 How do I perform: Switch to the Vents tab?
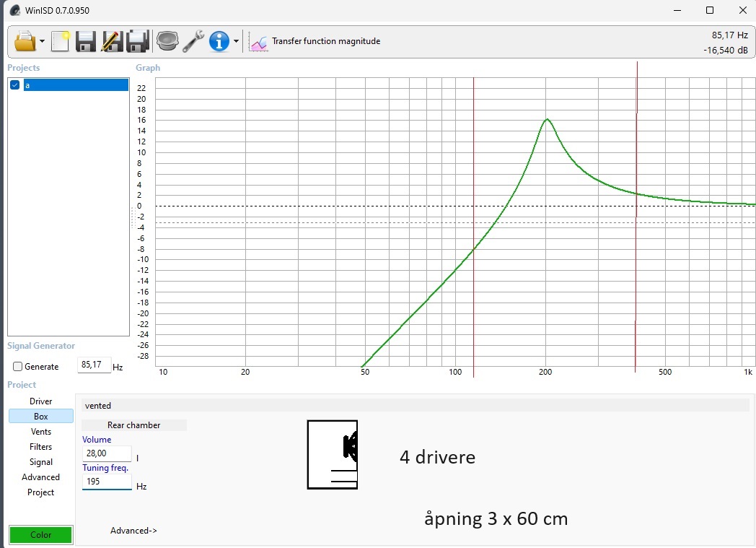[x=40, y=432]
